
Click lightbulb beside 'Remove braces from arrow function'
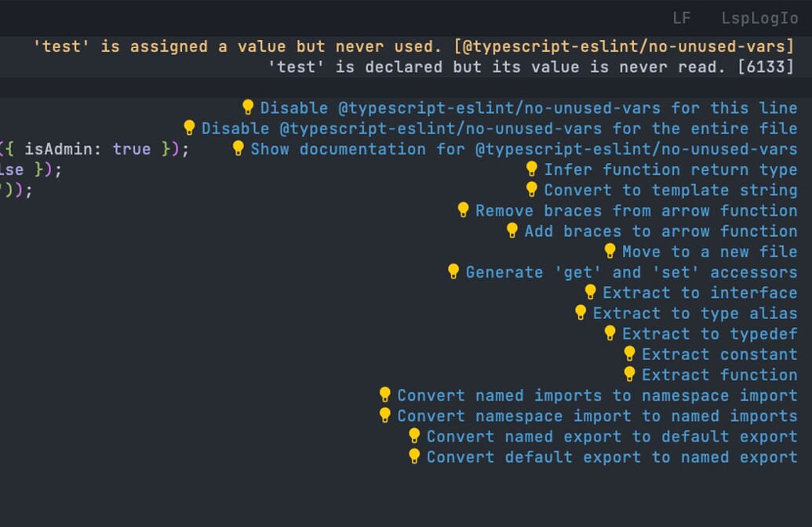click(x=464, y=209)
